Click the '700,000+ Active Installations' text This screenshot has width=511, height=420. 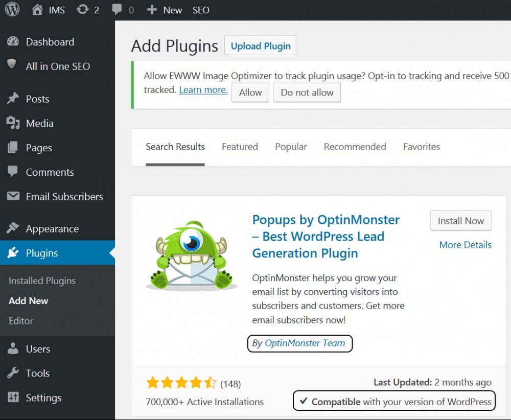pos(205,402)
